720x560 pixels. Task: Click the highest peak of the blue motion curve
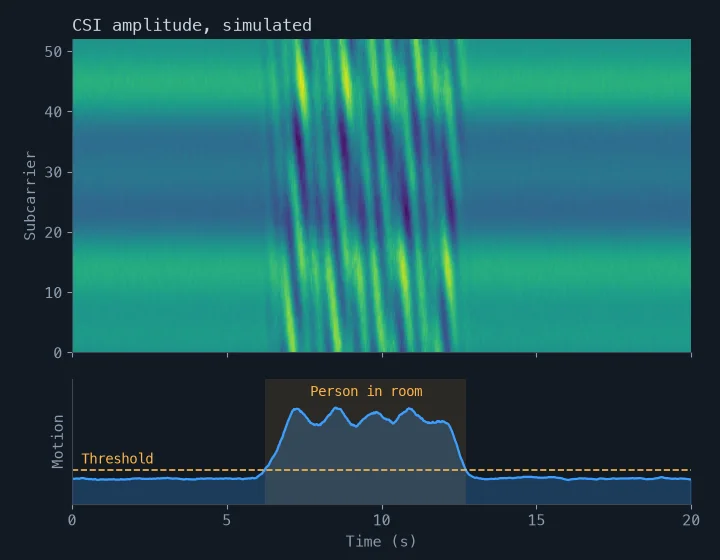337,408
